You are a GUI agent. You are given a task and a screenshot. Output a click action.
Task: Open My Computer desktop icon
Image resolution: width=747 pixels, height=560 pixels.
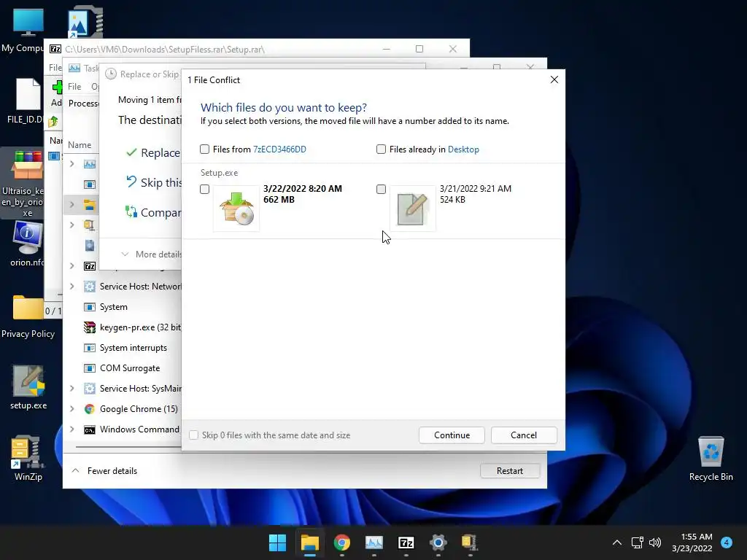click(x=28, y=23)
